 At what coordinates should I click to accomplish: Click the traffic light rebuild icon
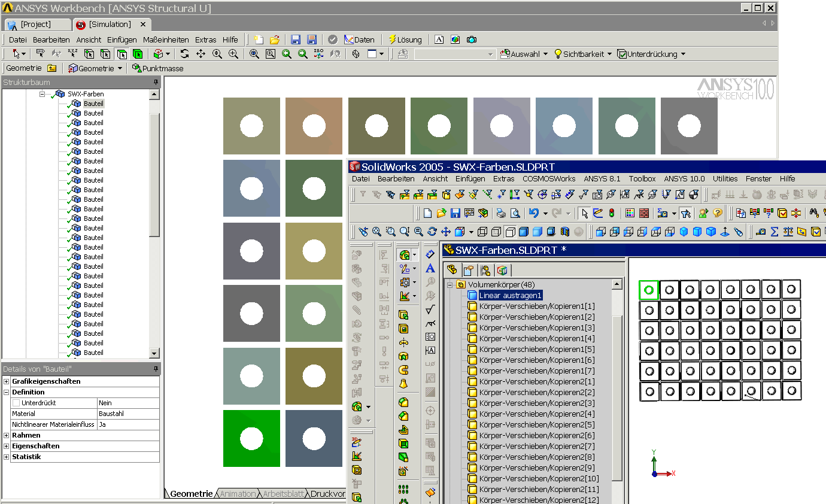(x=612, y=213)
